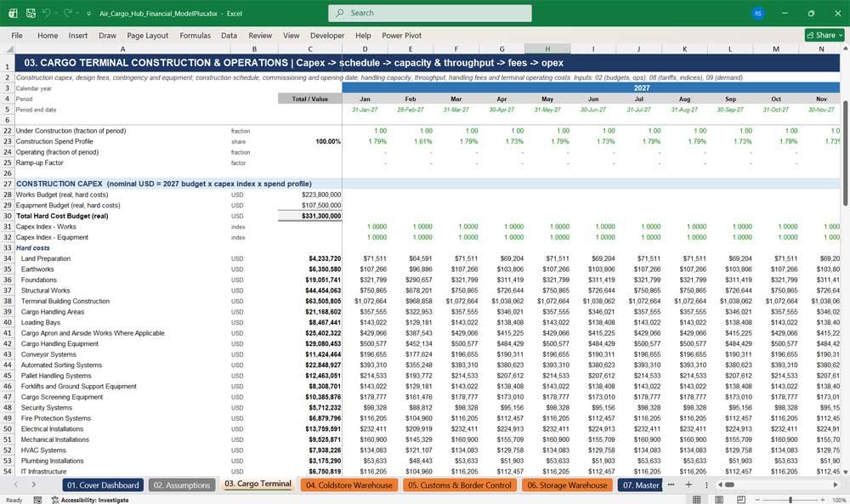This screenshot has height=504, width=850.
Task: Open Customize Quick Access Toolbar dropdown
Action: click(x=88, y=14)
